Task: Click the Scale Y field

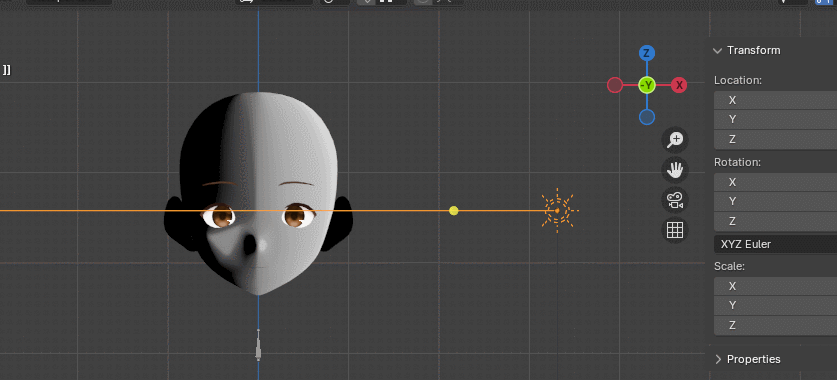Action: 776,305
